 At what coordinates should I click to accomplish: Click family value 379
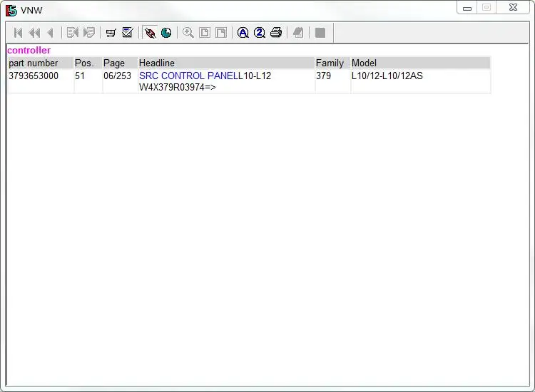click(x=323, y=76)
